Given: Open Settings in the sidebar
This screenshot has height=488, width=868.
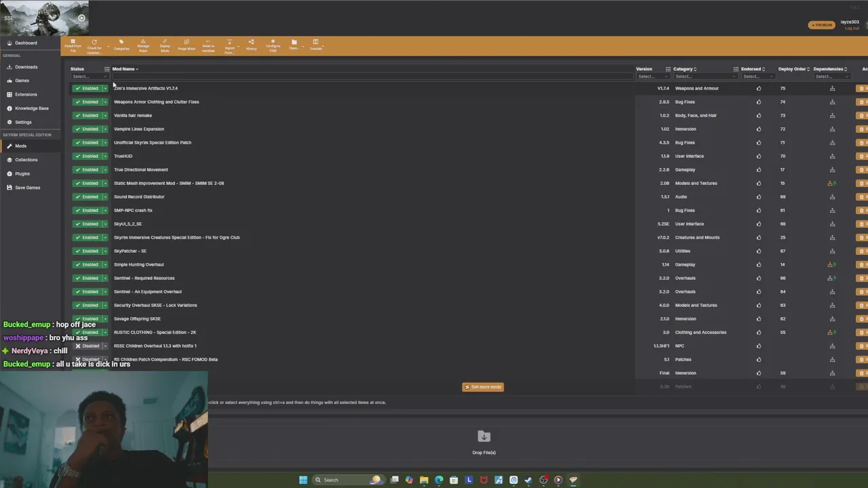Looking at the screenshot, I should (23, 122).
